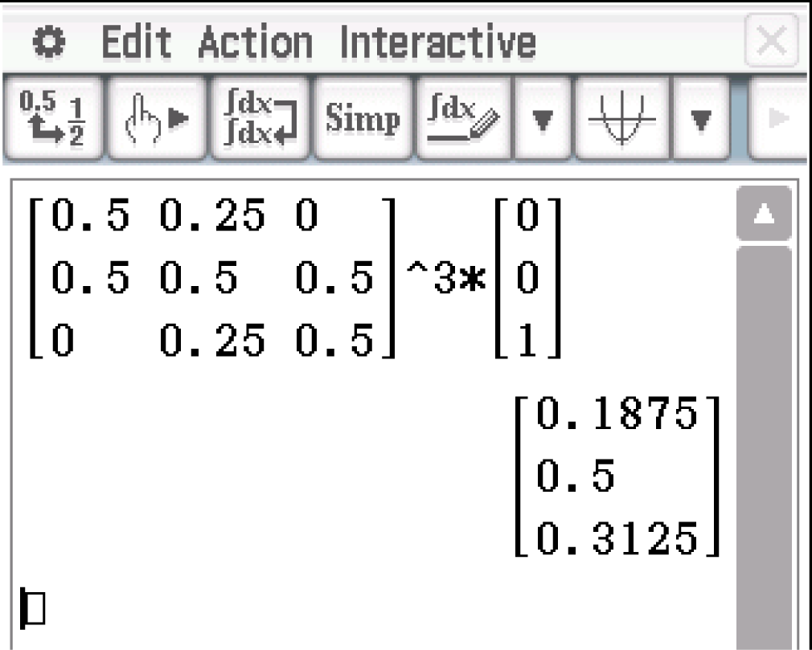Click the integral dx pencil icon
This screenshot has height=650, width=812.
461,119
